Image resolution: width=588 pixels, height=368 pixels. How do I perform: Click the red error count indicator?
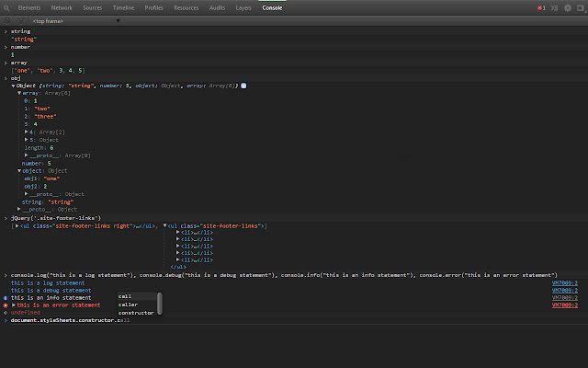click(542, 6)
